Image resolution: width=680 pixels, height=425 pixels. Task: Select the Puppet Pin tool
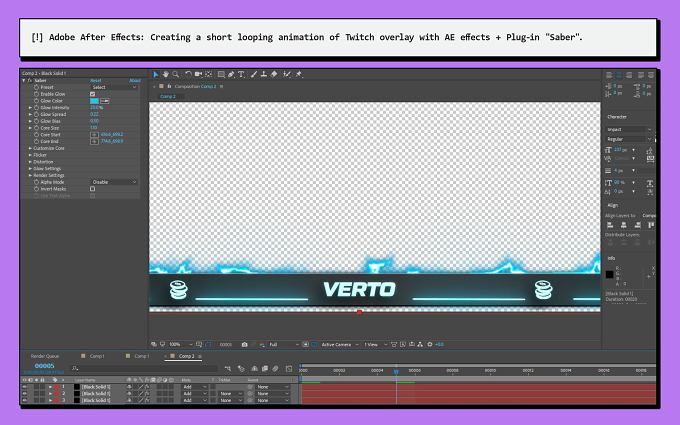299,74
